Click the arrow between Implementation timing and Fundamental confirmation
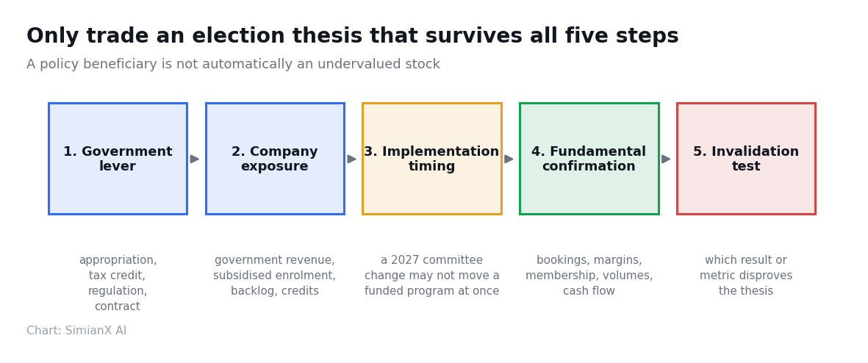The width and height of the screenshot is (868, 363). tap(509, 159)
